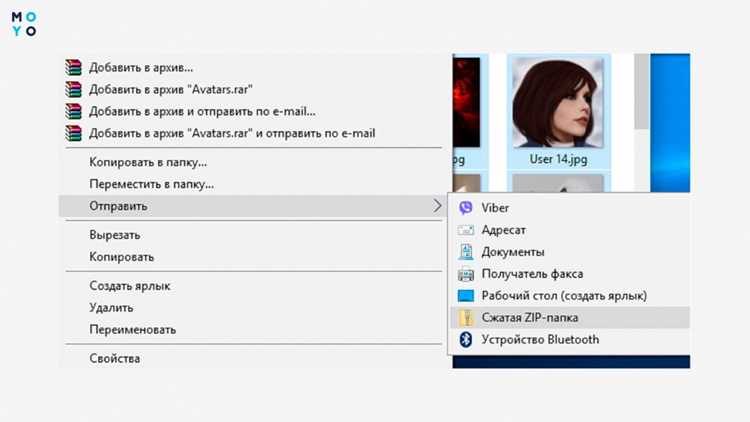The width and height of the screenshot is (750, 422).
Task: Send to Адресат
Action: tap(570, 230)
